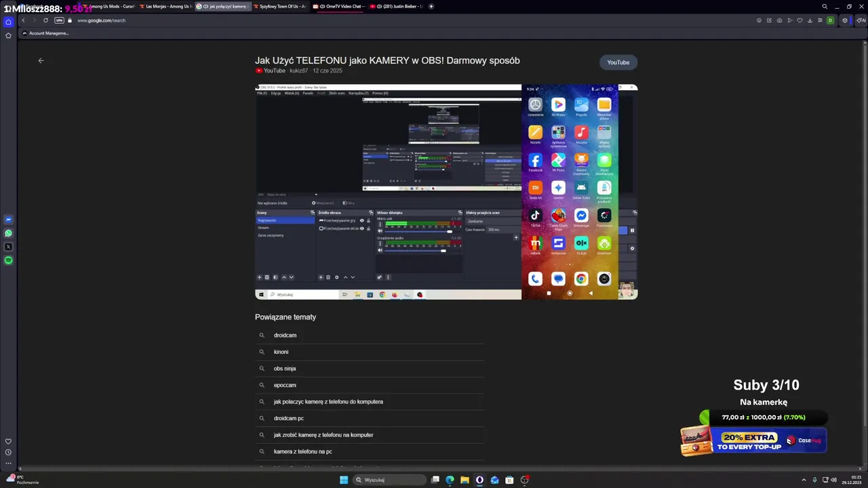The height and width of the screenshot is (488, 868).
Task: Search related topic obs ninja
Action: click(370, 369)
